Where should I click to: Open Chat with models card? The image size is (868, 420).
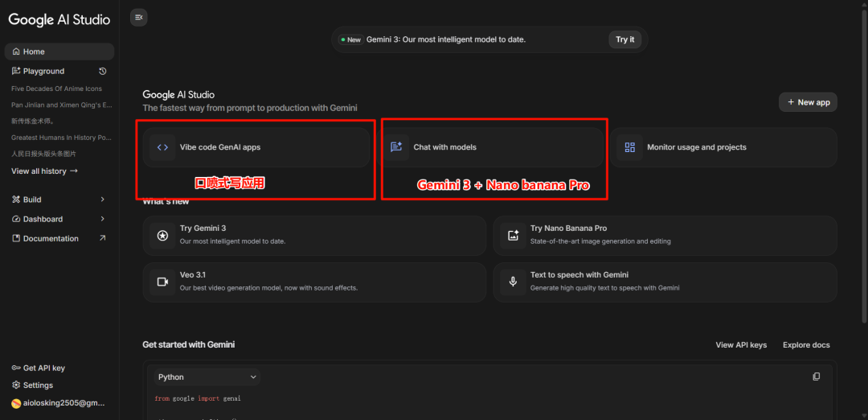pyautogui.click(x=490, y=147)
